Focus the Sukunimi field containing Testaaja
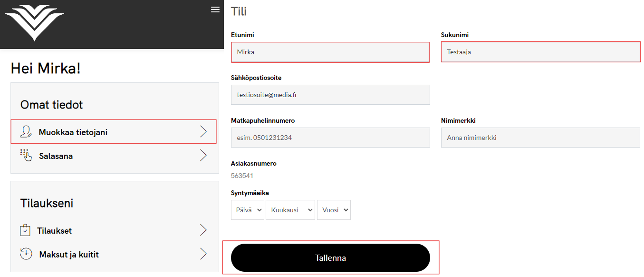This screenshot has height=277, width=644. [x=540, y=52]
